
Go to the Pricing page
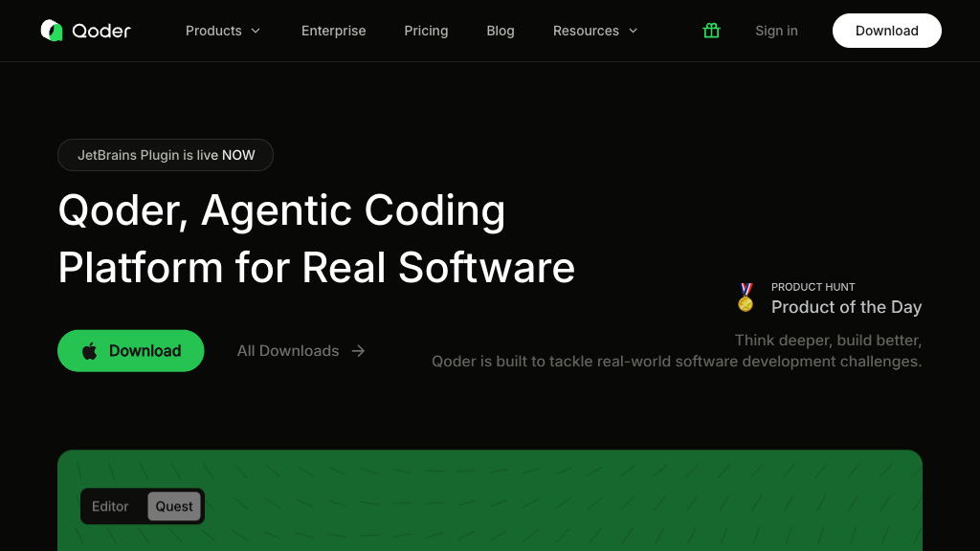[426, 31]
